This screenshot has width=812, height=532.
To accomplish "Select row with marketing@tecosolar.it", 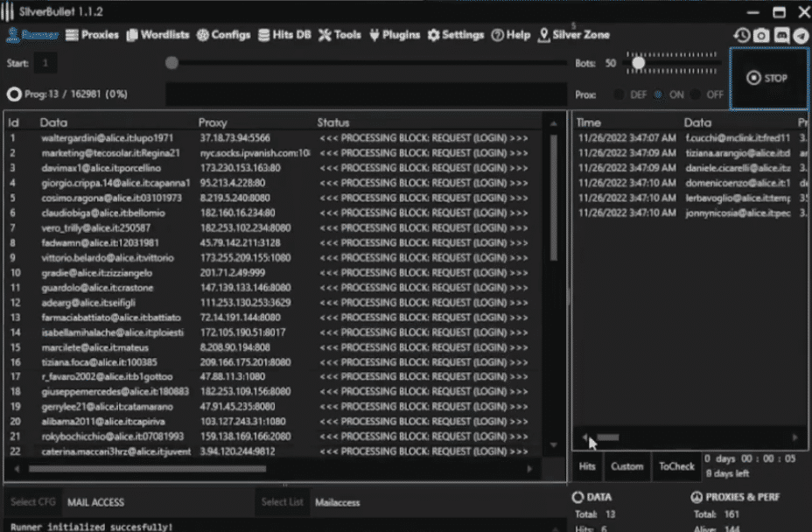I will pyautogui.click(x=273, y=153).
